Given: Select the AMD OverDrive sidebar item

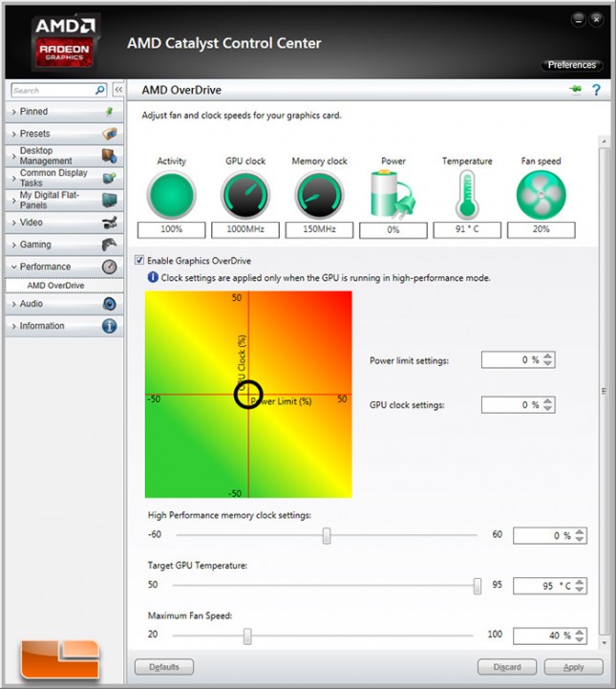Looking at the screenshot, I should tap(64, 286).
